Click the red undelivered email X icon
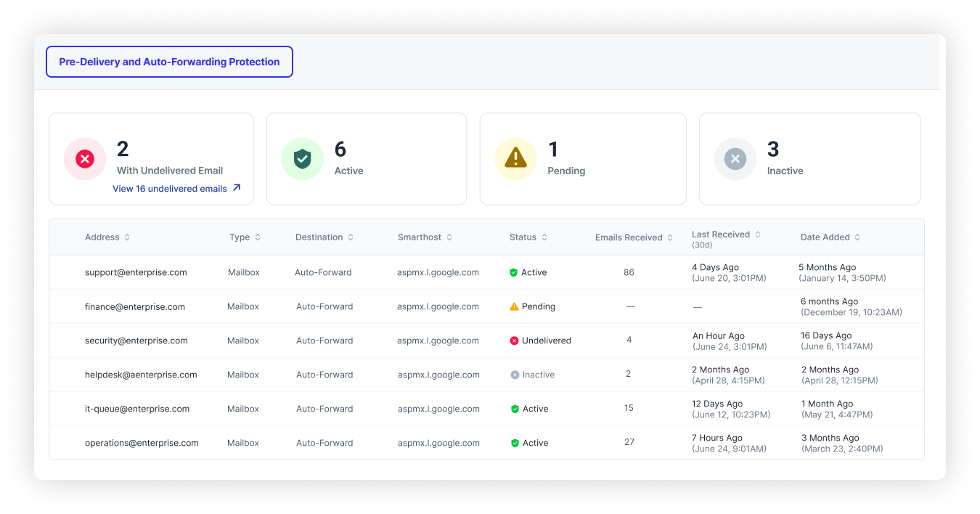 coord(85,159)
